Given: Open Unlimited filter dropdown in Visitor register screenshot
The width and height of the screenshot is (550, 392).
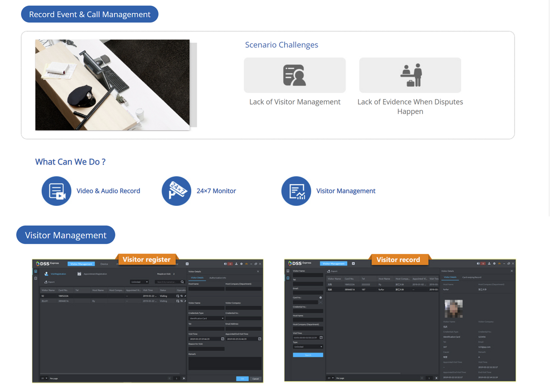Looking at the screenshot, I should 139,282.
